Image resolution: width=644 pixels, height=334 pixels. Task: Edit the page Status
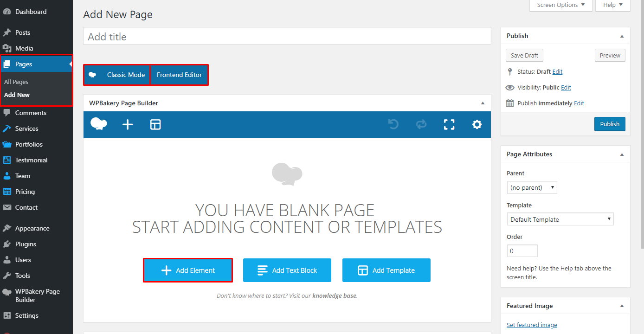tap(558, 72)
